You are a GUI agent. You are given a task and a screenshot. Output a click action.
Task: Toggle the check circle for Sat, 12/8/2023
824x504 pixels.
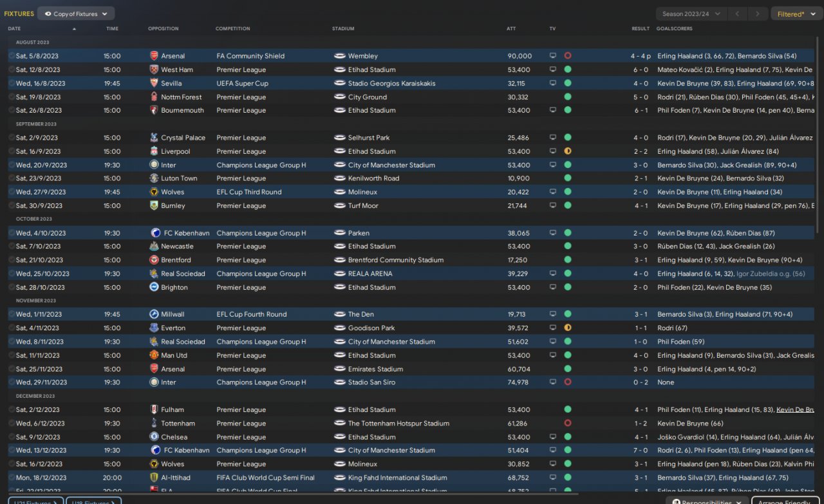click(x=12, y=70)
